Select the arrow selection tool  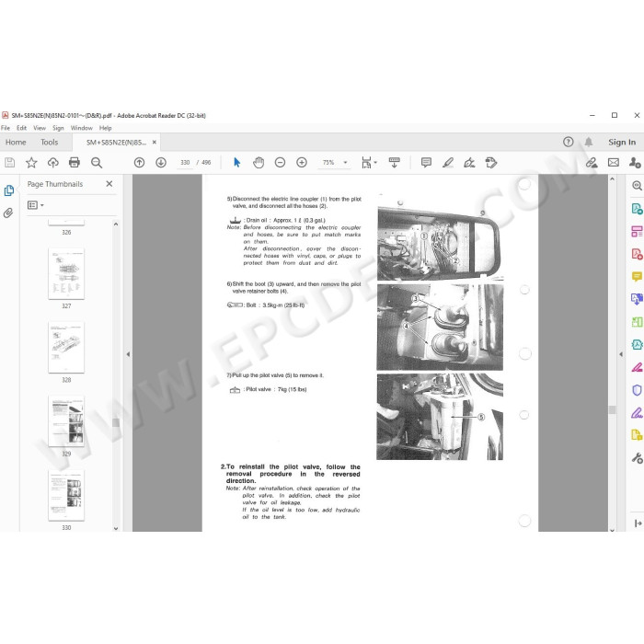[236, 163]
